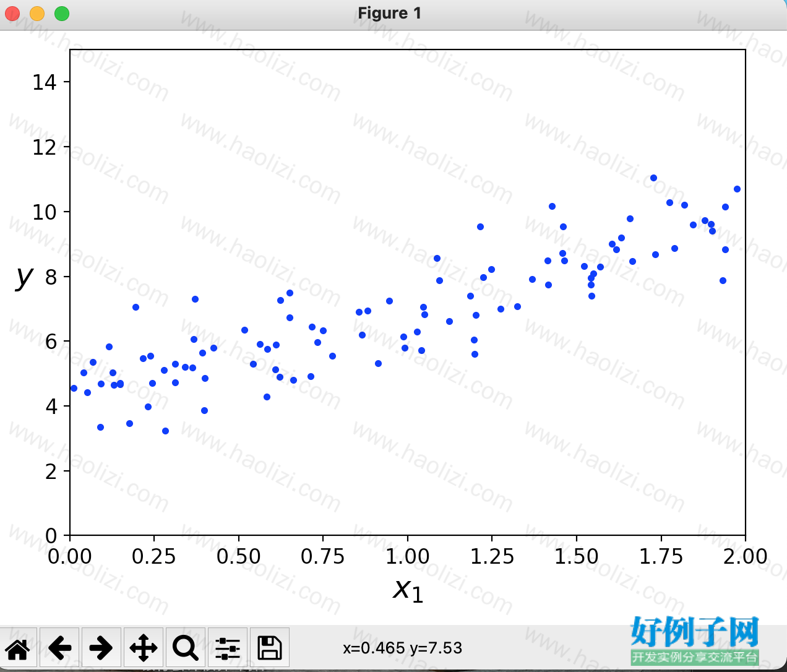Open Configure subplots sliders icon
Image resolution: width=787 pixels, height=672 pixels.
pyautogui.click(x=227, y=648)
